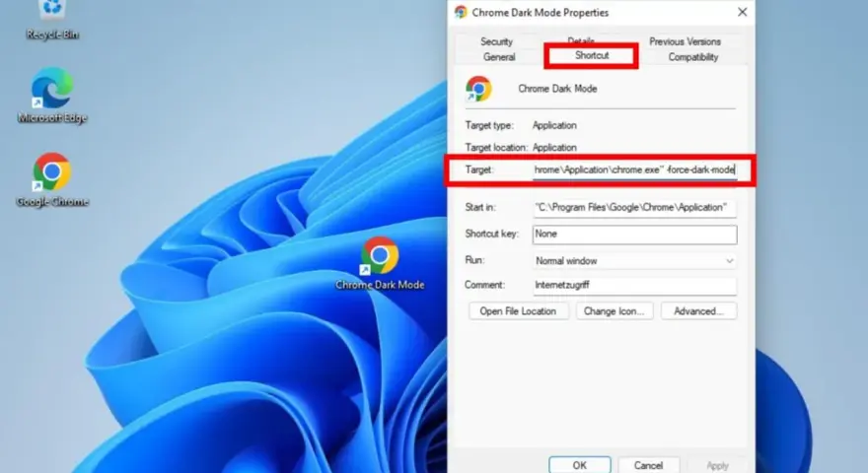
Task: Select the Shortcut tab
Action: [592, 55]
